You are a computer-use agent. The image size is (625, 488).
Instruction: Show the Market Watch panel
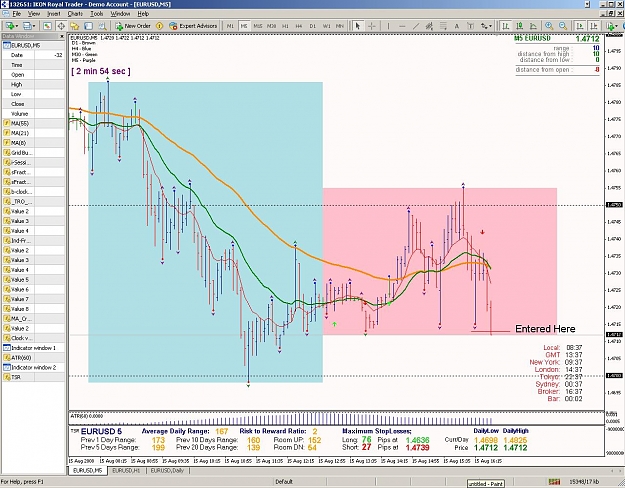47,26
